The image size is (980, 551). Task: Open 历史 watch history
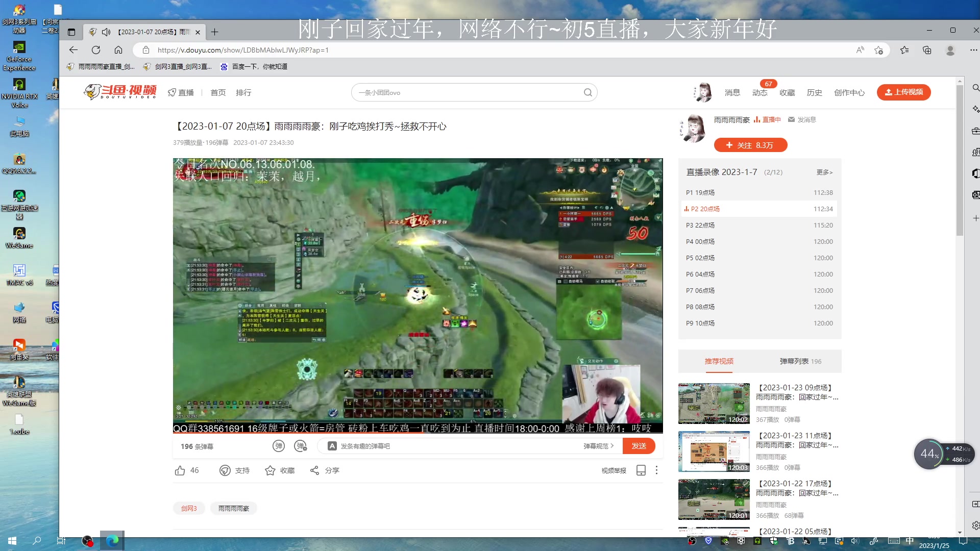pos(815,93)
